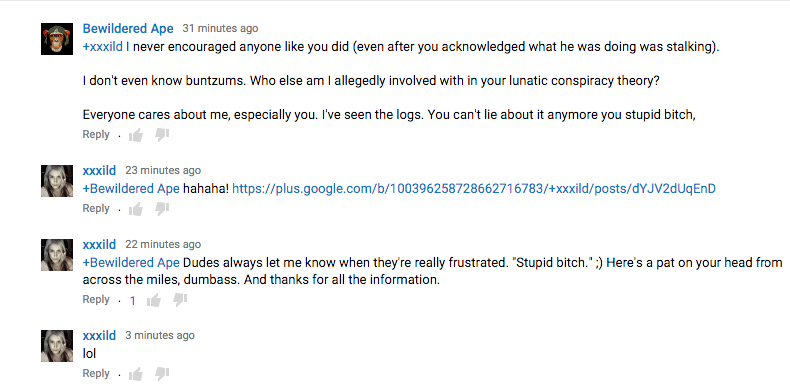Thumbs up xxxild's 23 minutes ago comment

click(136, 209)
